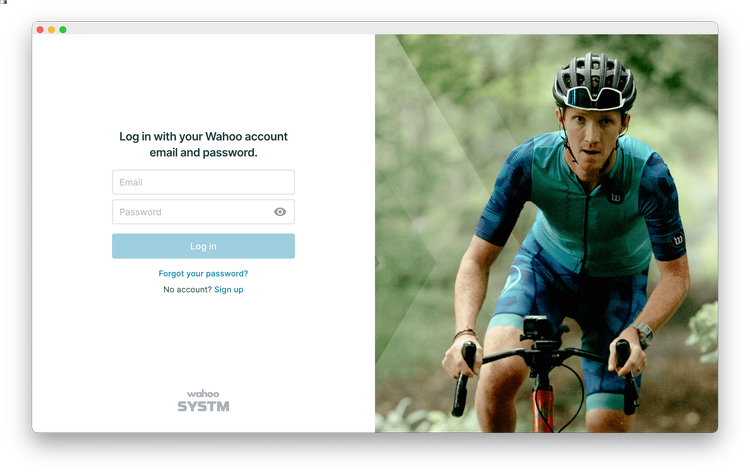Follow the Sign up link

[229, 289]
